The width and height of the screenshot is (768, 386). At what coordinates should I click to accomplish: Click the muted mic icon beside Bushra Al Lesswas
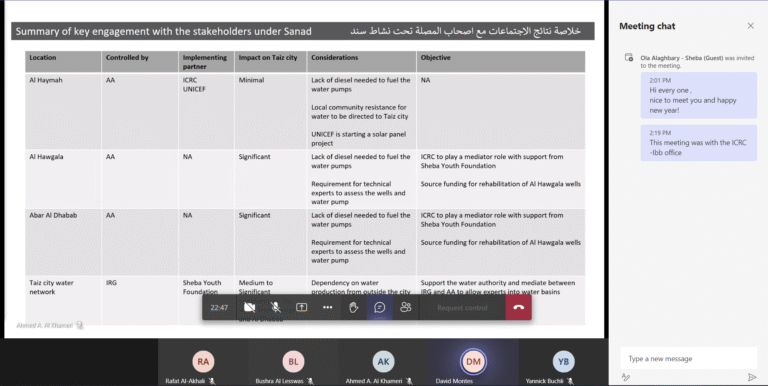coord(311,381)
